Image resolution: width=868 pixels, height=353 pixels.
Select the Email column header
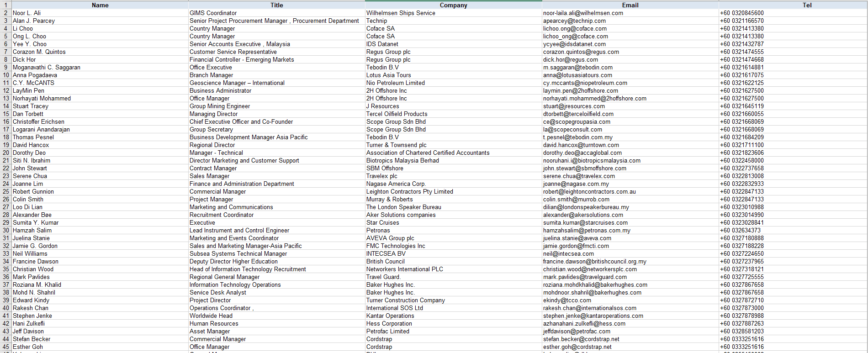point(630,5)
